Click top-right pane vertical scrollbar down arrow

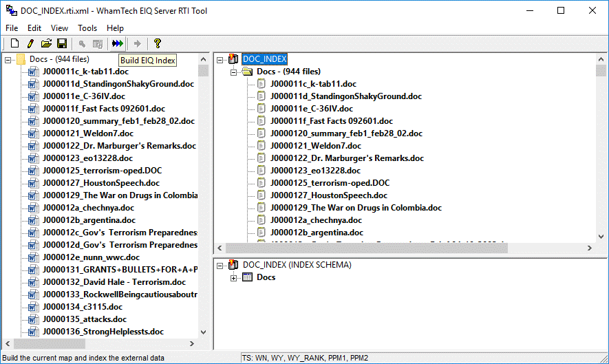pos(601,237)
